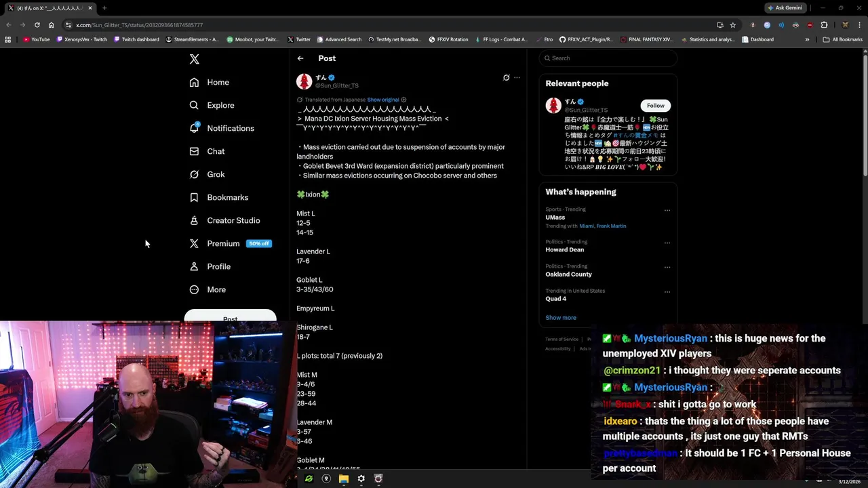Image resolution: width=868 pixels, height=488 pixels.
Task: Bookmark this page with the star icon
Action: point(733,25)
